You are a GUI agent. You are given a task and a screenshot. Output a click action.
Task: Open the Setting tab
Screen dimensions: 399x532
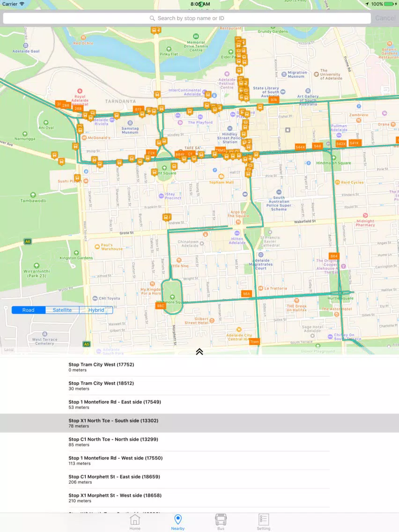(x=263, y=522)
